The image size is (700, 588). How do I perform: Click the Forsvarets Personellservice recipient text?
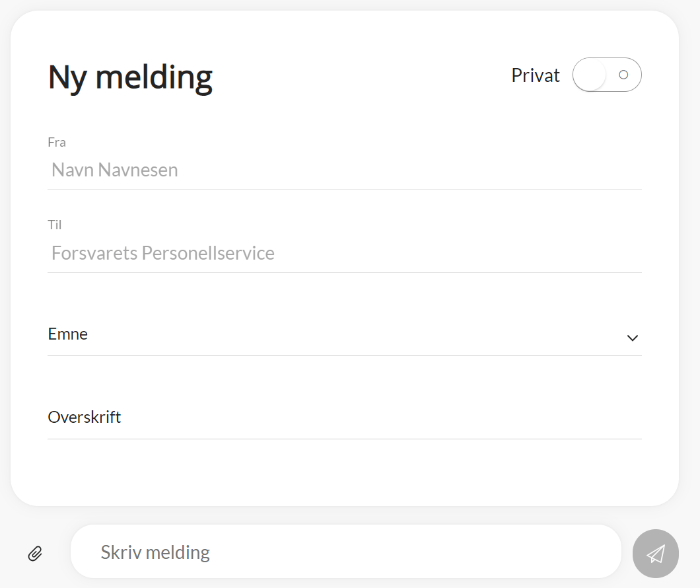[x=163, y=254]
